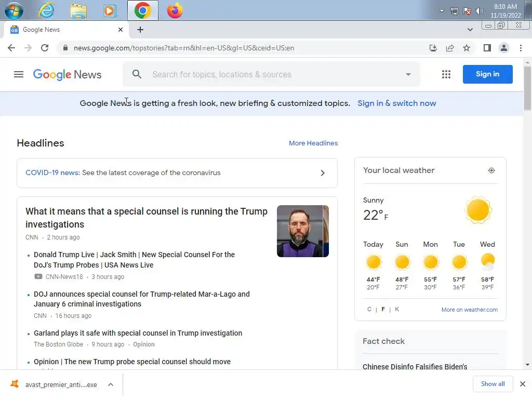The width and height of the screenshot is (532, 399).
Task: Focus the search topics, locations & sources field
Action: tap(271, 74)
